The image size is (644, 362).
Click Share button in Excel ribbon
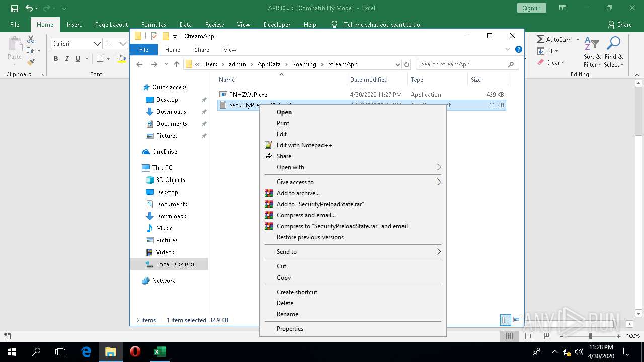pyautogui.click(x=620, y=24)
